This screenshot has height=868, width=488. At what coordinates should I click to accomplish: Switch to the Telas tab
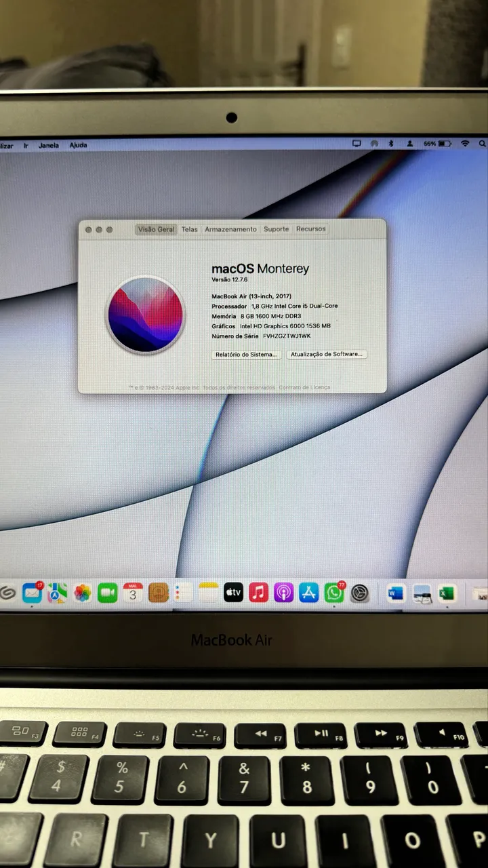tap(190, 229)
